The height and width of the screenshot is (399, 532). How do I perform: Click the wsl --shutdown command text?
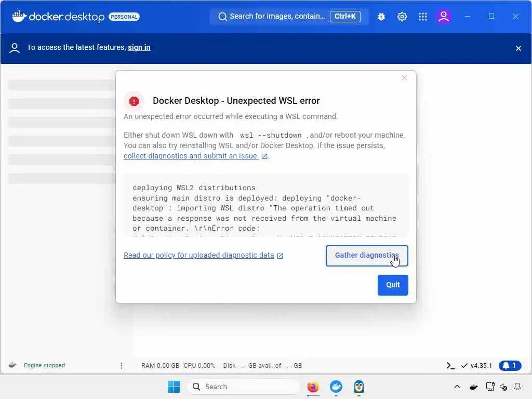coord(271,135)
